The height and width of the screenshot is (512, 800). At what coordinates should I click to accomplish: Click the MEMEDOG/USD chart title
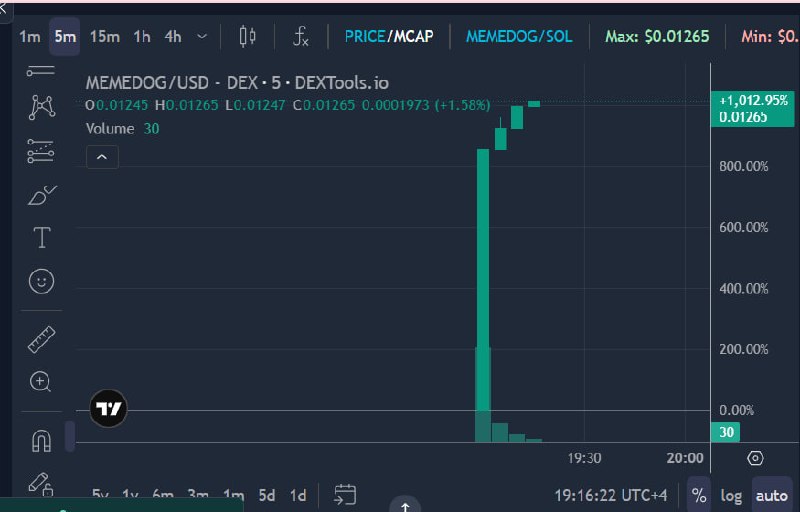(237, 83)
